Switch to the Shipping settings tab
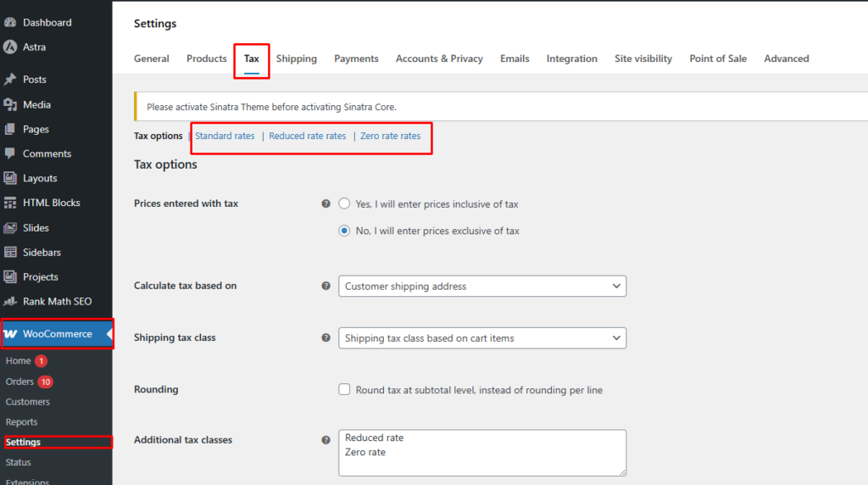The width and height of the screenshot is (868, 485). [296, 59]
